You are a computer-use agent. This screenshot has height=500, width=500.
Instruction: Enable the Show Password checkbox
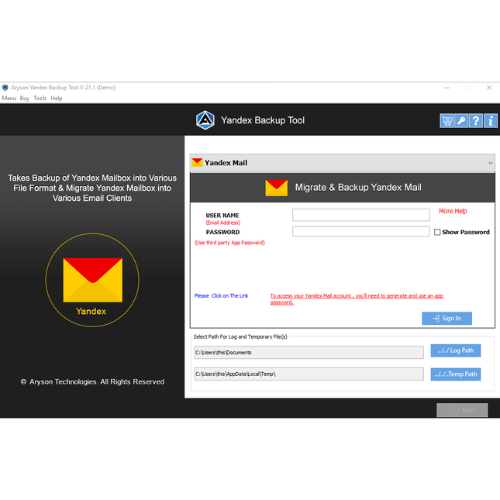coord(437,232)
